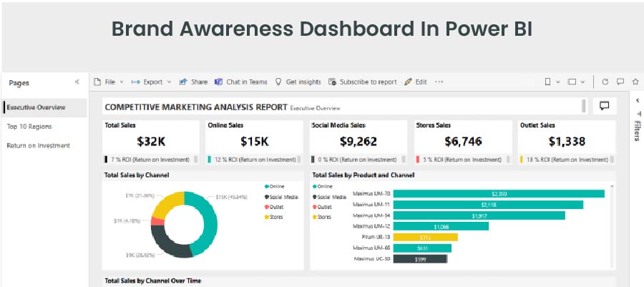Click Total Sales by Product and Channel title
Image resolution: width=644 pixels, height=287 pixels.
pos(363,175)
